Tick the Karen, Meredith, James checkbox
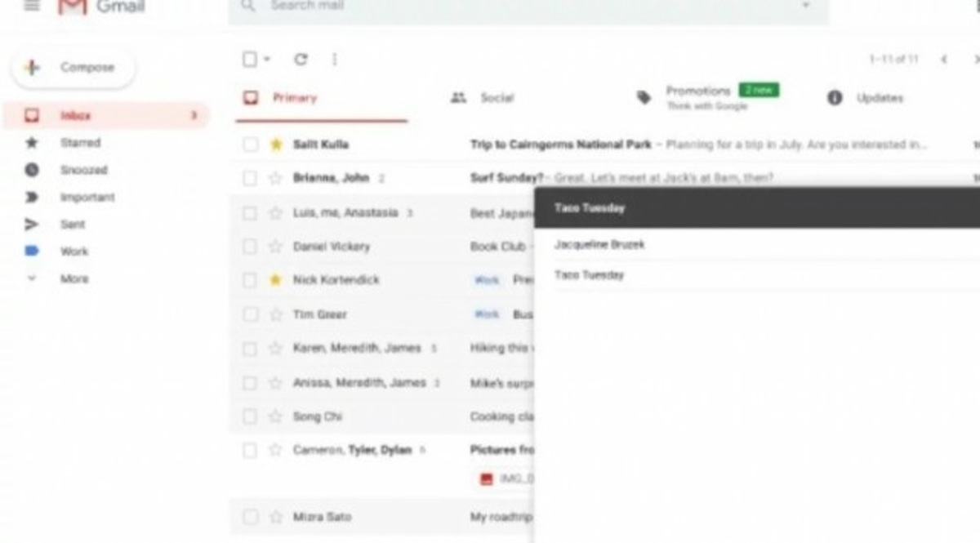980x543 pixels. (x=250, y=349)
